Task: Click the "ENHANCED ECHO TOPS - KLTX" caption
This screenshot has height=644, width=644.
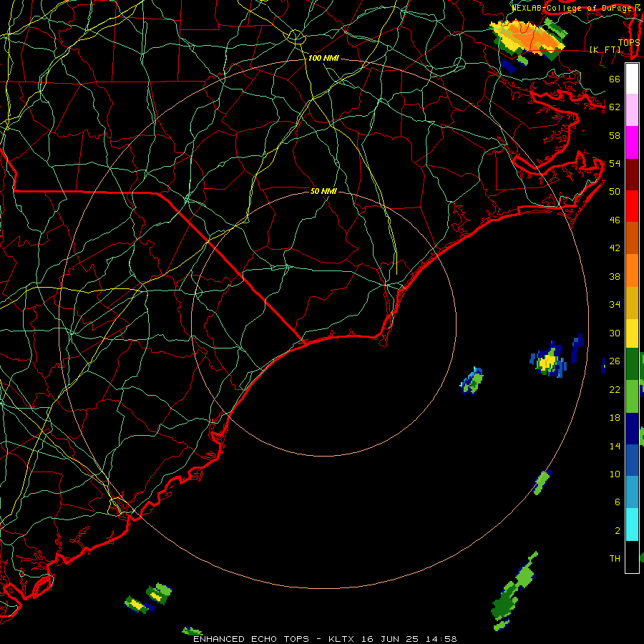Action: pyautogui.click(x=274, y=639)
